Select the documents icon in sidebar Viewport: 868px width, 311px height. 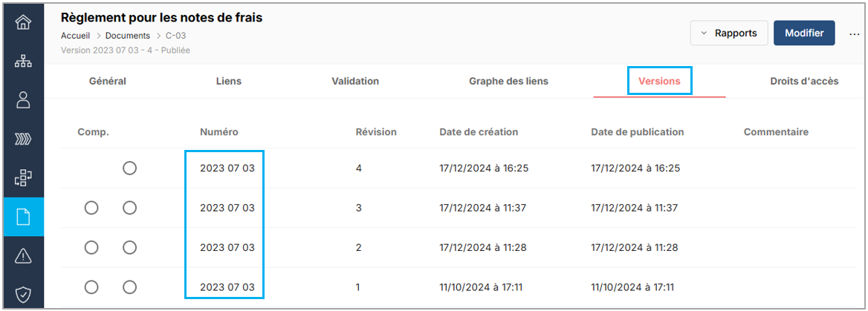pos(23,217)
